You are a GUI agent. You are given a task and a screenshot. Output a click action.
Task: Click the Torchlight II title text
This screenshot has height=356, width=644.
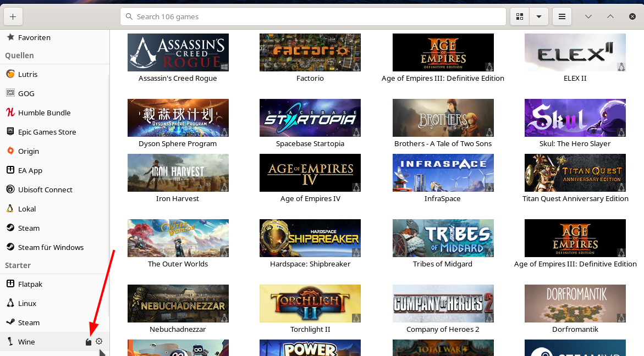tap(310, 329)
